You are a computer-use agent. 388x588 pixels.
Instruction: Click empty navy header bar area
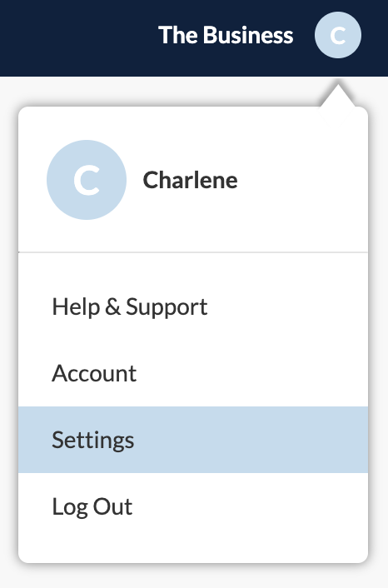click(x=75, y=37)
